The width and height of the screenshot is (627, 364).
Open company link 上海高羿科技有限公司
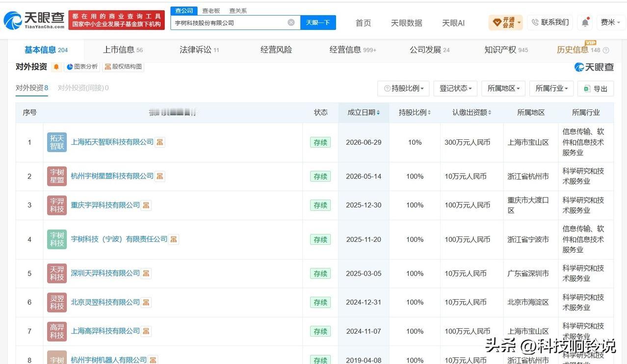[x=105, y=331]
